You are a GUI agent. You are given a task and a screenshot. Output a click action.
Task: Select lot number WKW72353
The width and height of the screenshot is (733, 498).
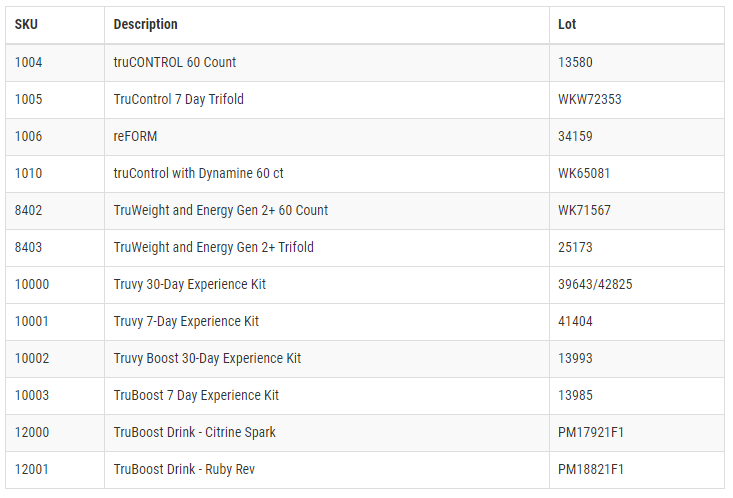[589, 99]
